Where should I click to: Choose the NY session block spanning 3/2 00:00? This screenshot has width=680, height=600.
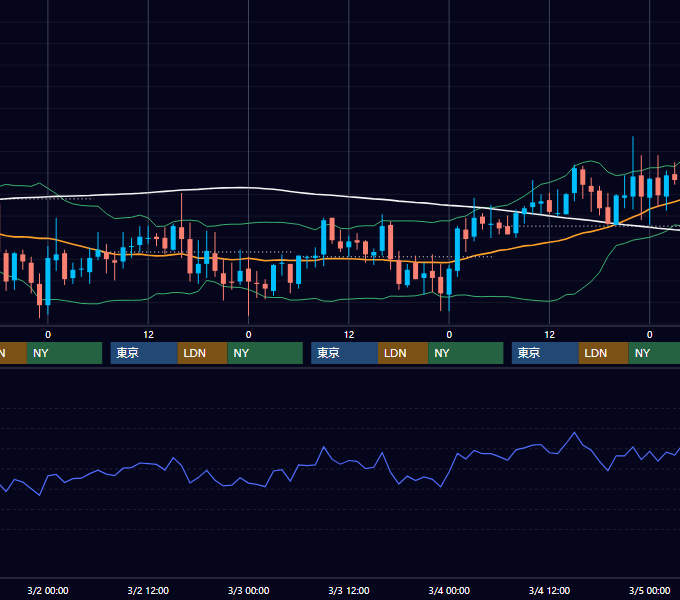coord(64,353)
